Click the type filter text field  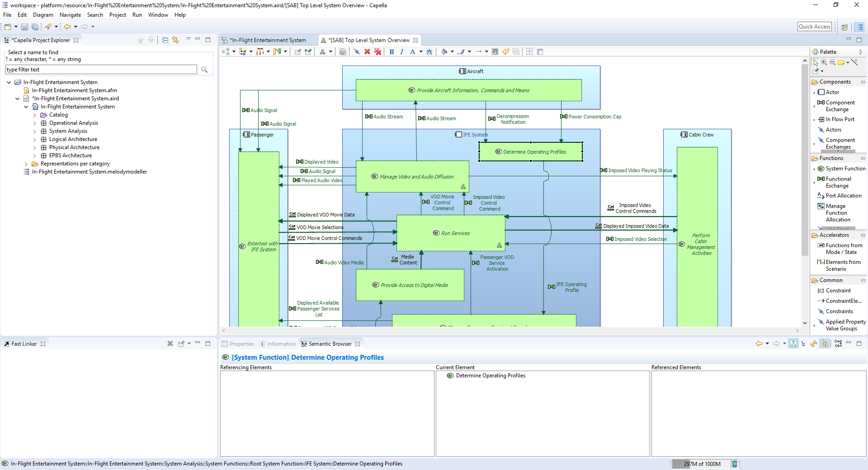click(101, 70)
